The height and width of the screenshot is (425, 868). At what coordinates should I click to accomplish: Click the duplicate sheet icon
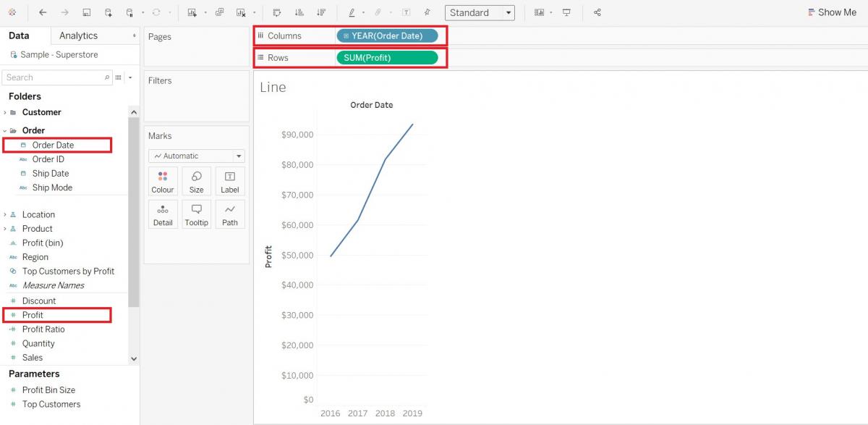pos(220,12)
